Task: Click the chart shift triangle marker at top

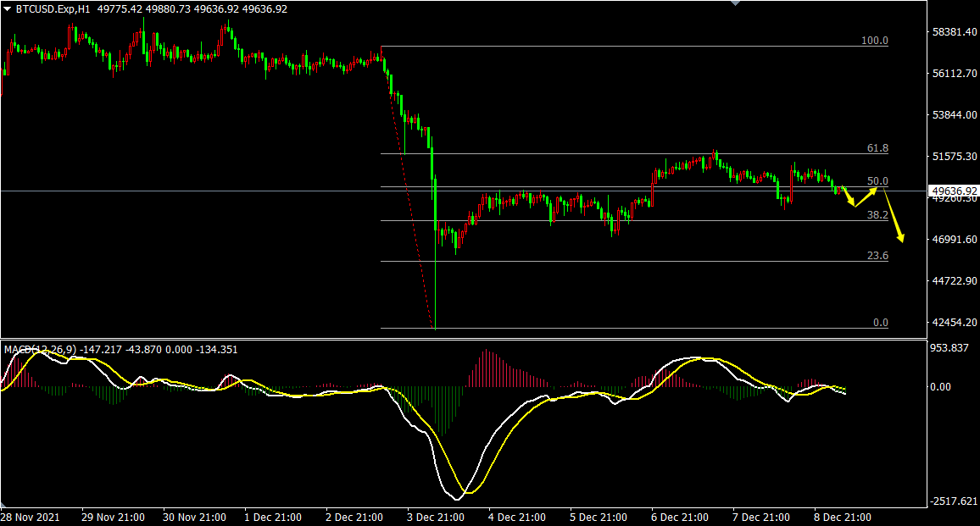Action: (735, 3)
